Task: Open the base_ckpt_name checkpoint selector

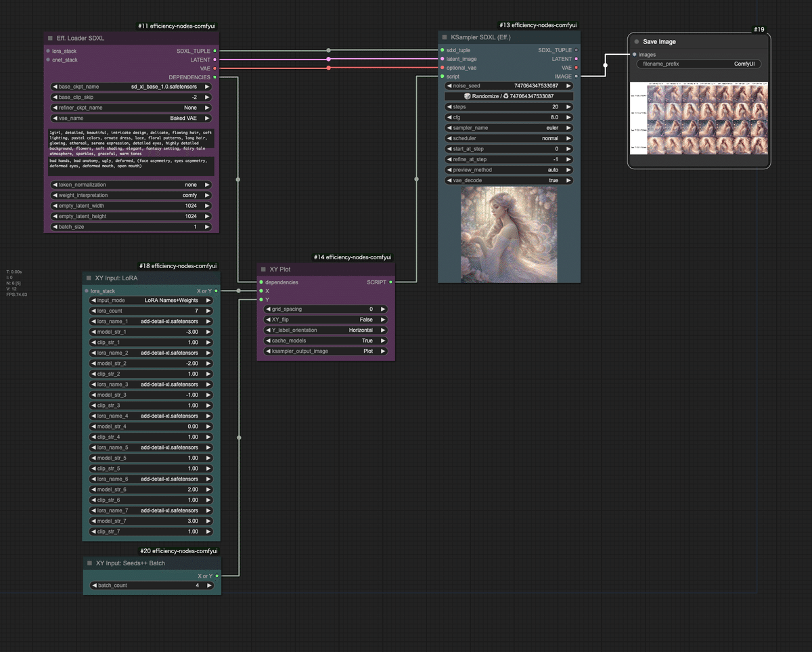Action: (131, 87)
